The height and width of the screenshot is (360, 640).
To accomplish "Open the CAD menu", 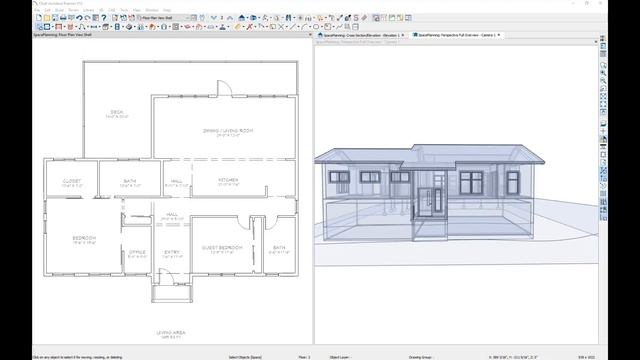I will tap(111, 10).
